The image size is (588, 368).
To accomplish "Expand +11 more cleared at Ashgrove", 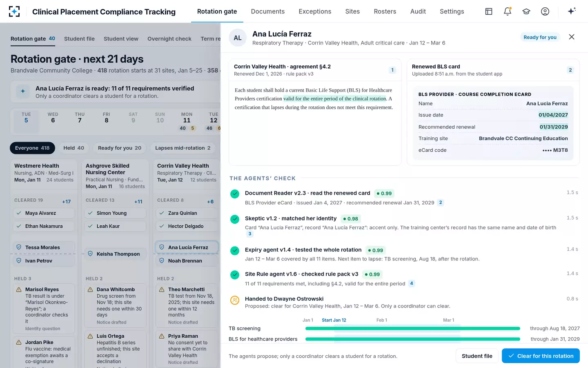I will (x=138, y=202).
